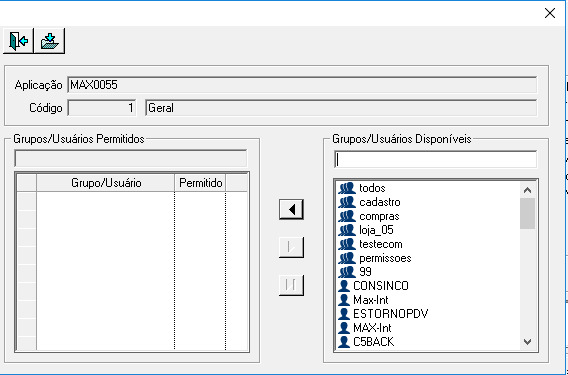Select the group named 99
Screen dimensions: 568x375
(365, 272)
